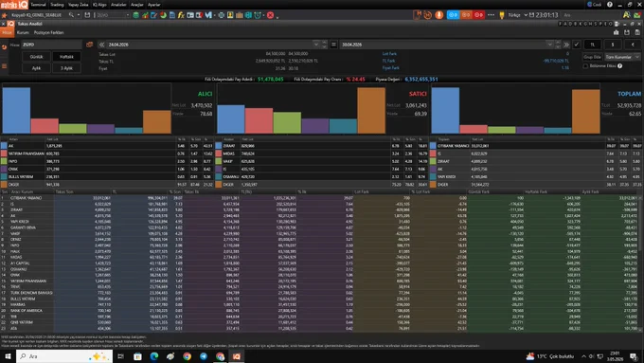Click the green bar chart toolbar icon

pos(145,15)
